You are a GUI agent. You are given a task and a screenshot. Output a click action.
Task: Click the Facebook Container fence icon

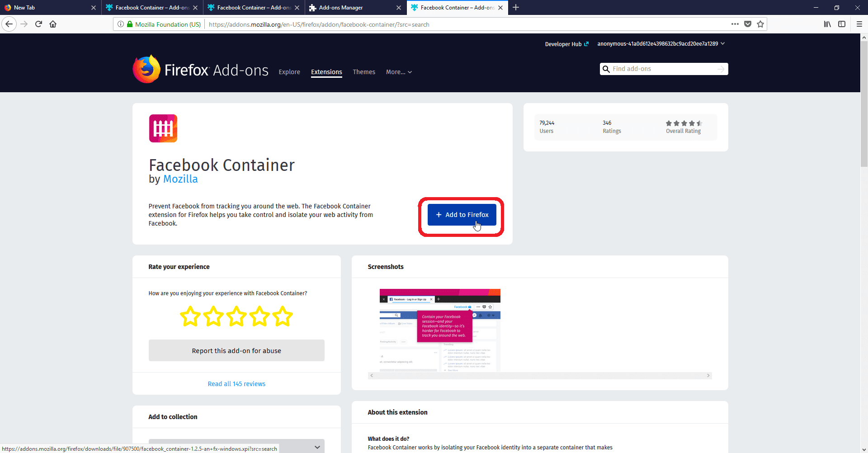click(x=163, y=128)
